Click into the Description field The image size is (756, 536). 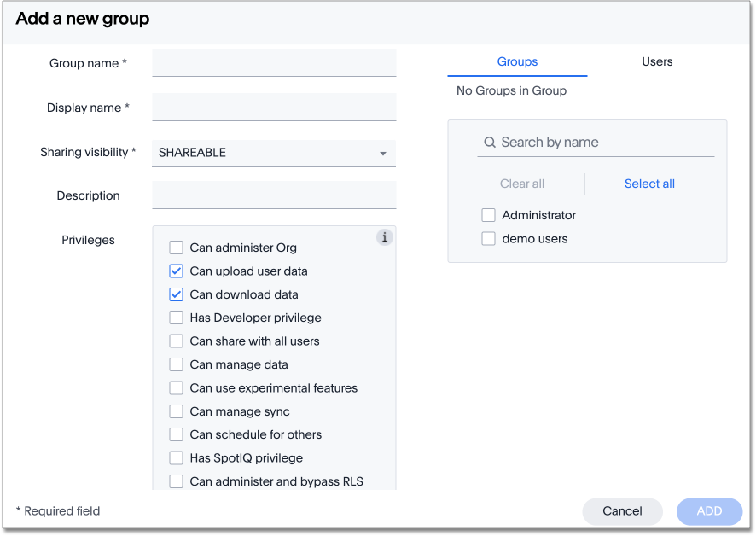coord(274,195)
